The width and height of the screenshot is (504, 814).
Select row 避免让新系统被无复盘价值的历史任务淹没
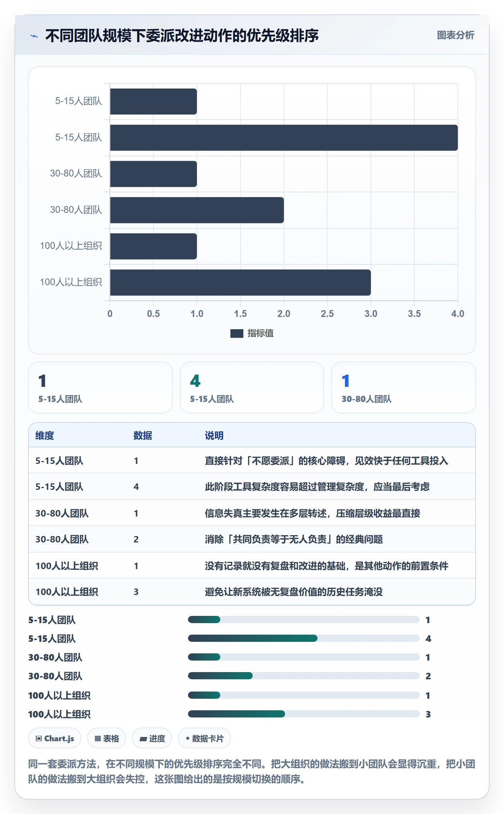coord(252,592)
